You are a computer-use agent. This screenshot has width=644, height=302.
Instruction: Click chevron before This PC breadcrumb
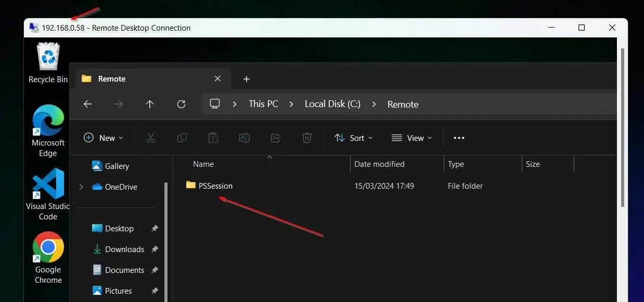coord(235,104)
